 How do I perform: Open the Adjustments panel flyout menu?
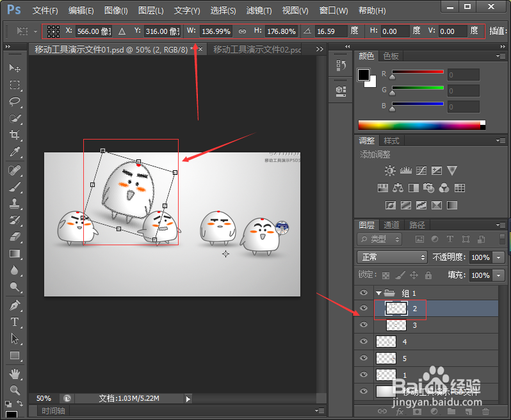pos(501,140)
